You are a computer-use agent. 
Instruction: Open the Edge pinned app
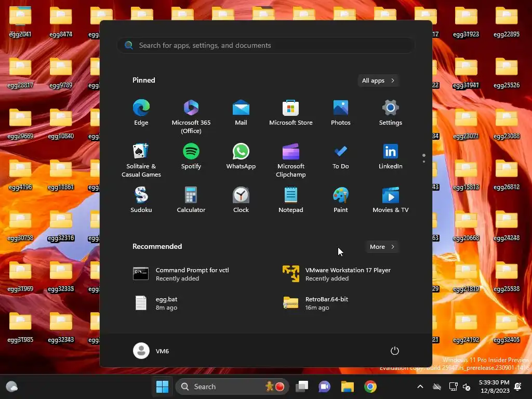(x=141, y=113)
